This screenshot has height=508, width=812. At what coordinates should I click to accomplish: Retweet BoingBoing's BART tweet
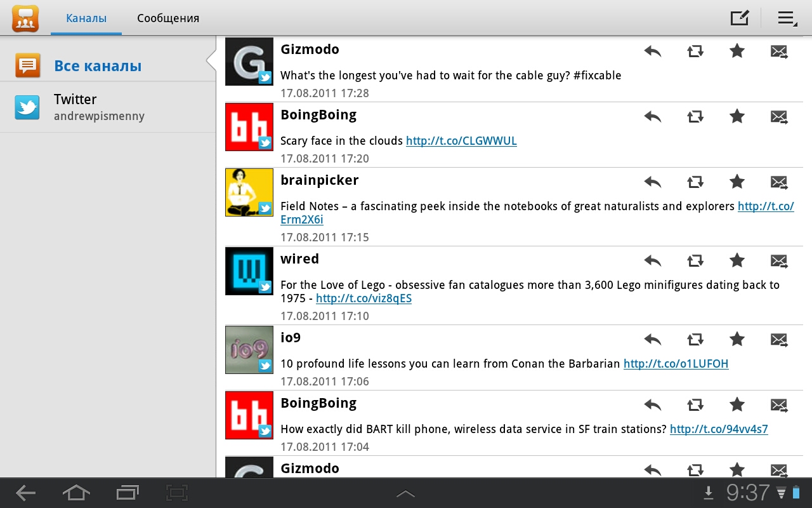(x=695, y=405)
